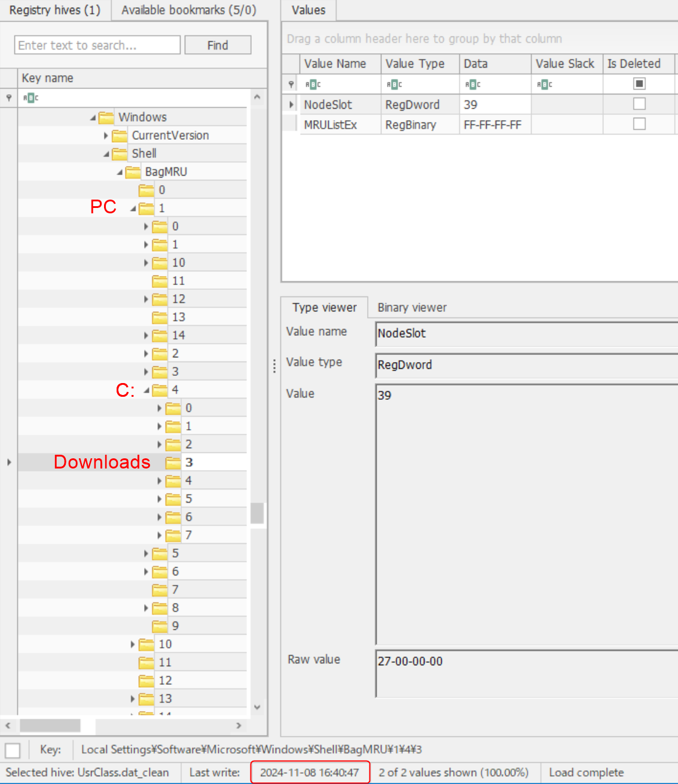Click the FF-FF-FF-FF data cell
Image resolution: width=678 pixels, height=784 pixels.
coord(495,124)
